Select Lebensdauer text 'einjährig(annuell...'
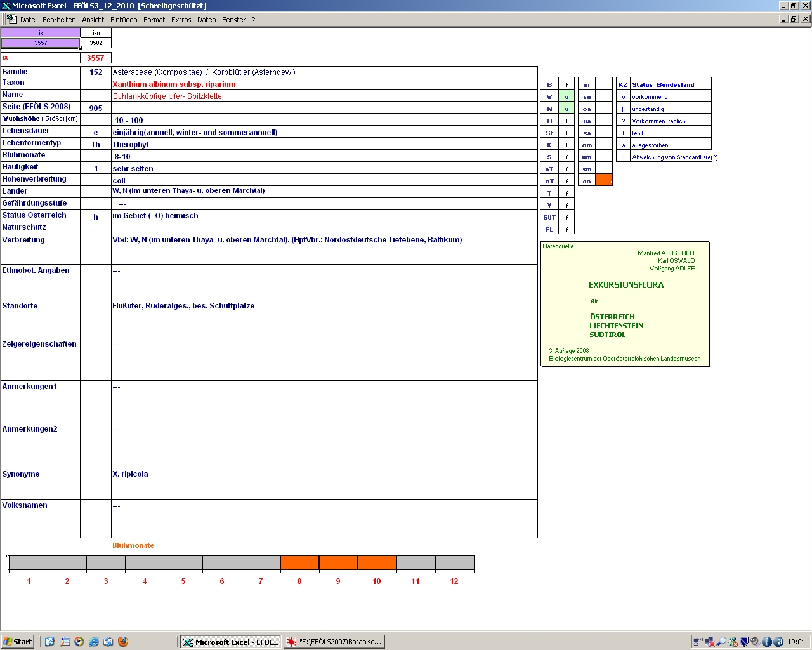The image size is (812, 650). (x=195, y=132)
